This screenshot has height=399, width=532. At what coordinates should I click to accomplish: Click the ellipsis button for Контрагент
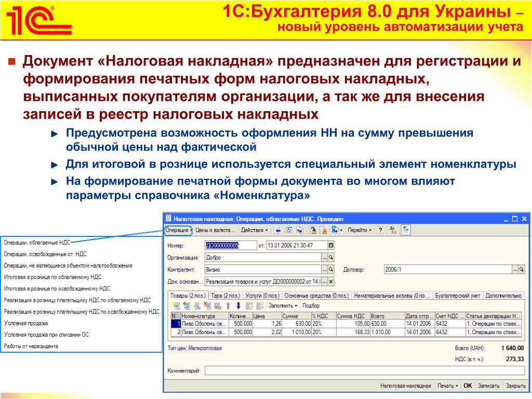tap(324, 270)
